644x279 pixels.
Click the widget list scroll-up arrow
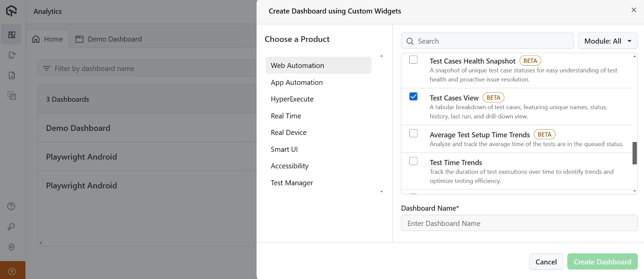635,56
